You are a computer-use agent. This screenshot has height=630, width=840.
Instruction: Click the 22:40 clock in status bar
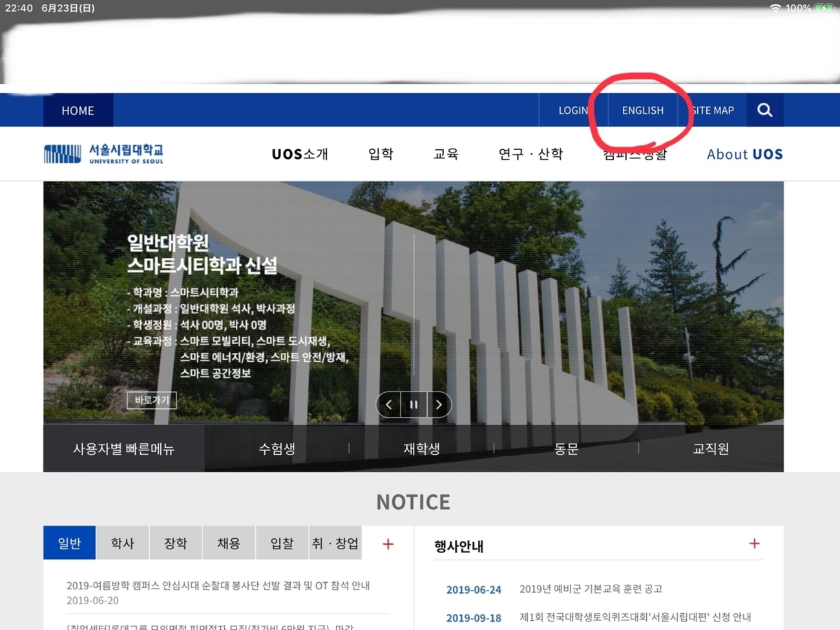coord(19,8)
